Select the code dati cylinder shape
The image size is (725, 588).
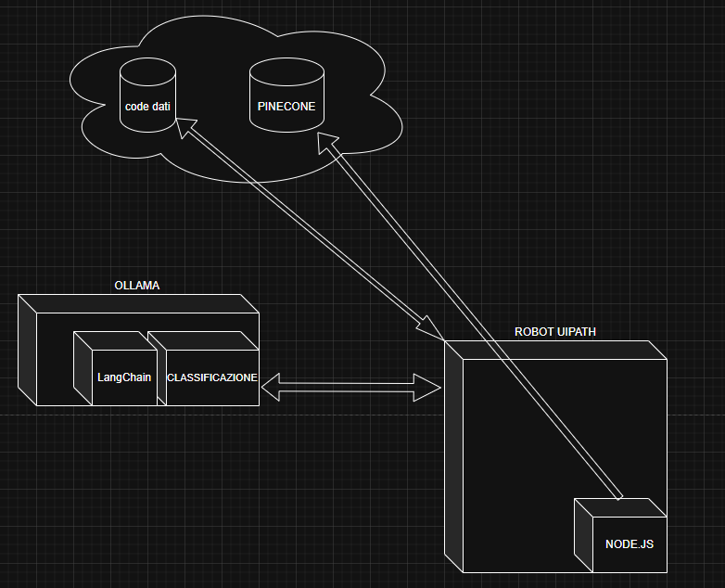click(x=147, y=95)
